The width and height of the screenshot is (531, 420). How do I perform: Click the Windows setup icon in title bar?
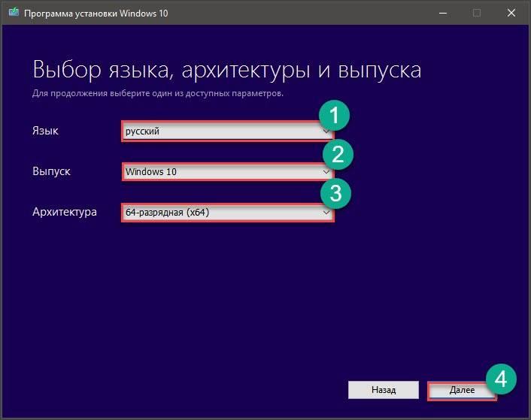[14, 13]
